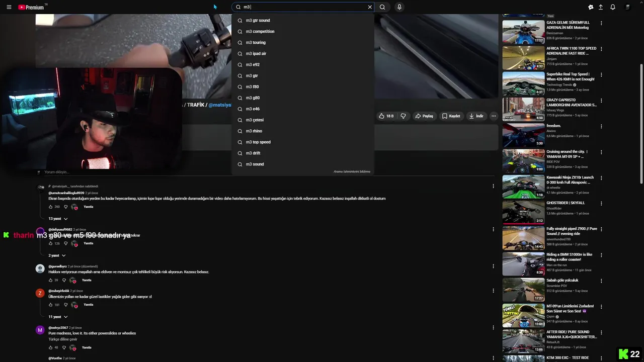Grab the page vertical scrollbar
This screenshot has height=362, width=644.
[641, 123]
